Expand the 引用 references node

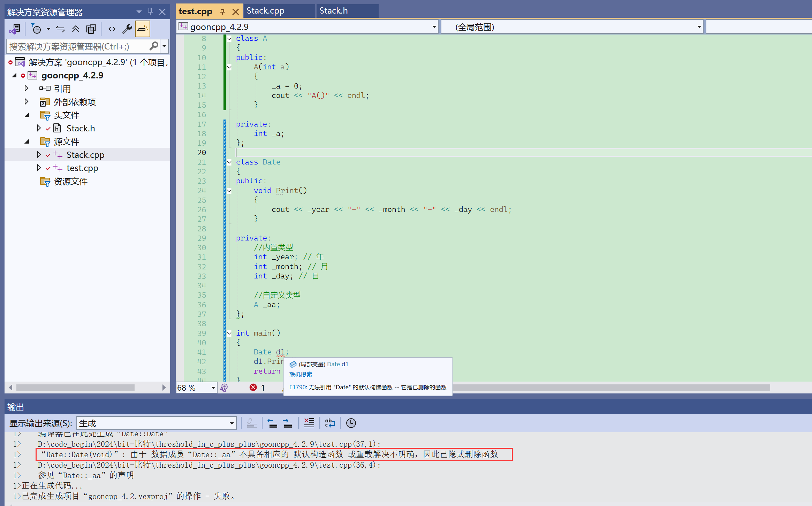(26, 89)
